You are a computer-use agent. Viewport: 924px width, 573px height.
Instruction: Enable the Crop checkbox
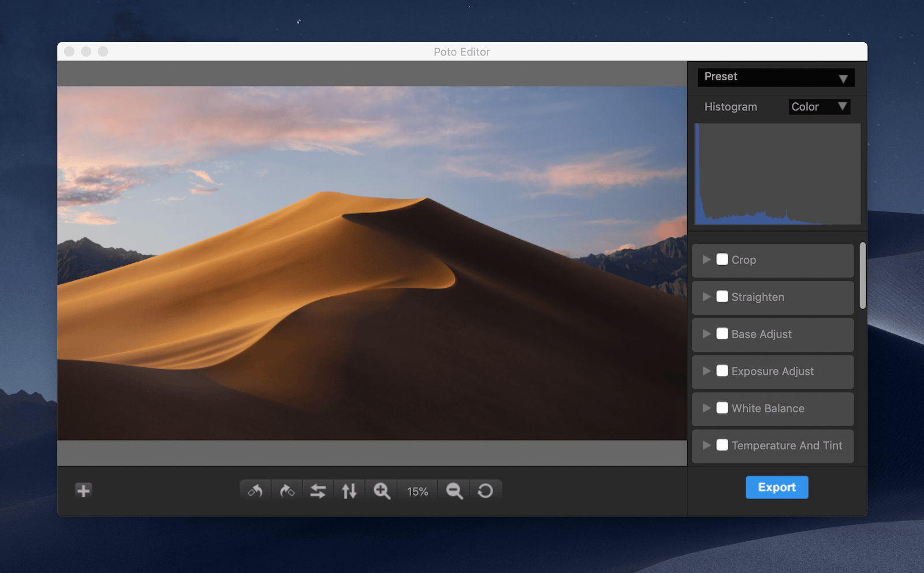(x=722, y=259)
